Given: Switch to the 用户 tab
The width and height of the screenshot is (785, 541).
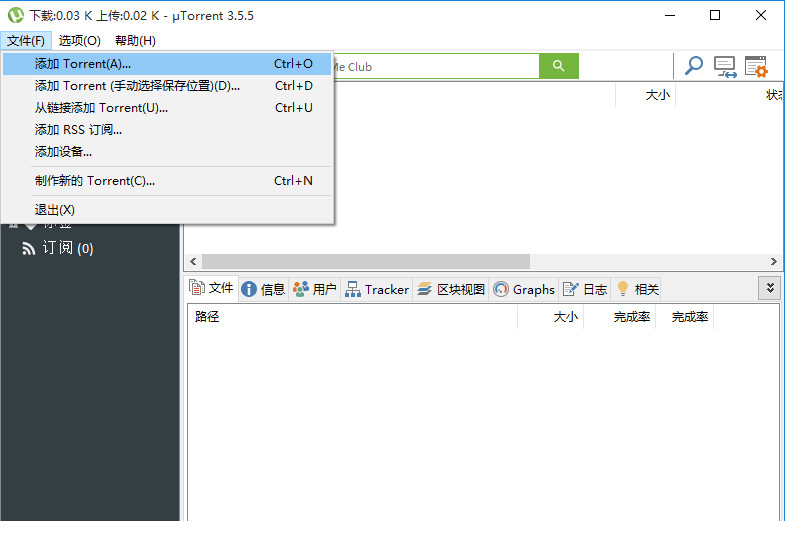Looking at the screenshot, I should (314, 289).
